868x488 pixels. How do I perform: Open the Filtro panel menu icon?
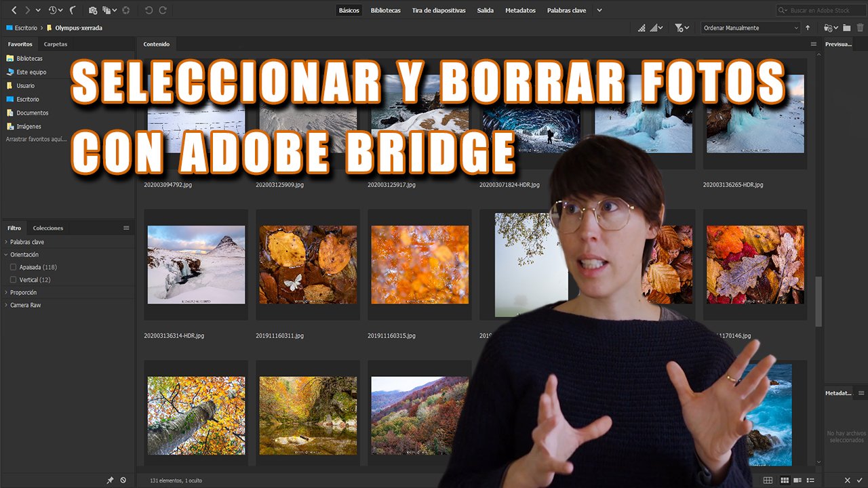[126, 228]
